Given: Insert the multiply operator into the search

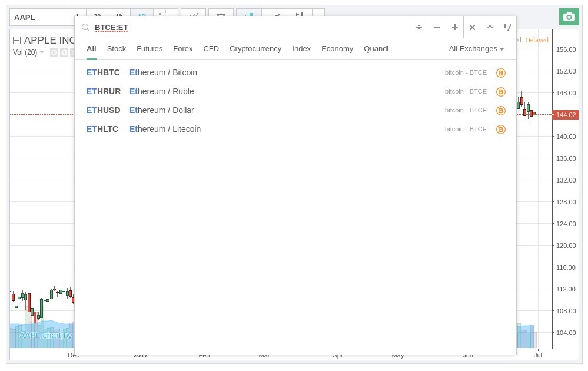Looking at the screenshot, I should click(x=472, y=27).
